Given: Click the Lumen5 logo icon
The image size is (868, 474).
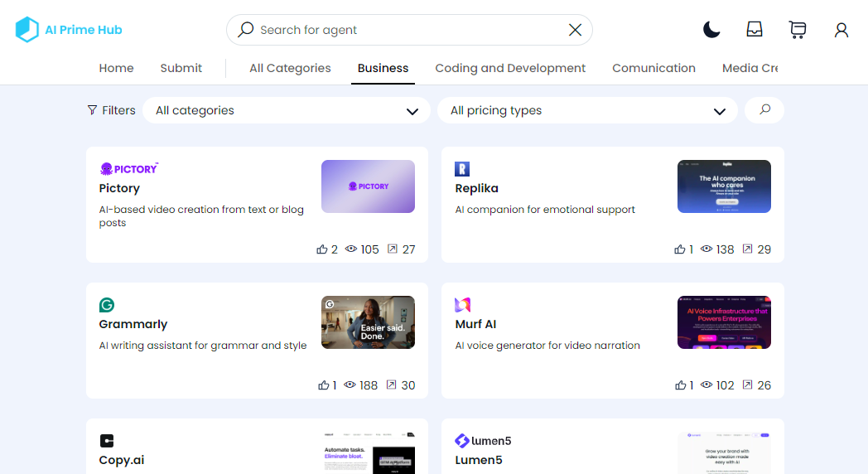Looking at the screenshot, I should (x=483, y=441).
